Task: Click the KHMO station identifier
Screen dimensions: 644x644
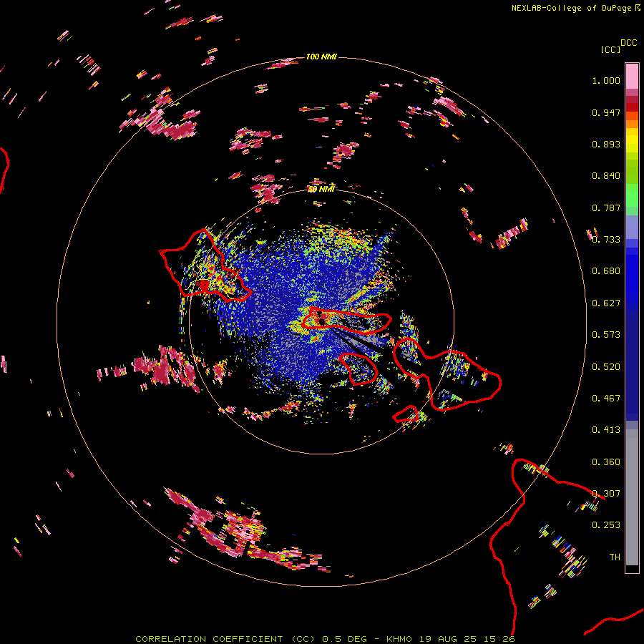Action: tap(399, 639)
